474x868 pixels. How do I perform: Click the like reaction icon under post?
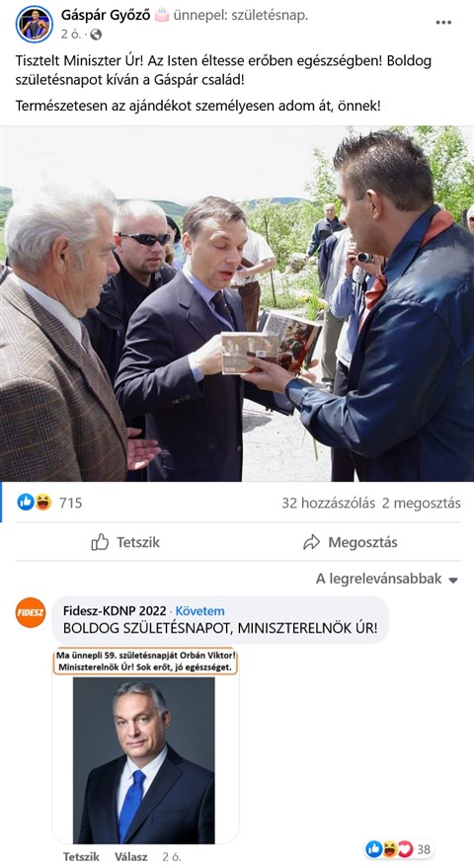click(26, 502)
